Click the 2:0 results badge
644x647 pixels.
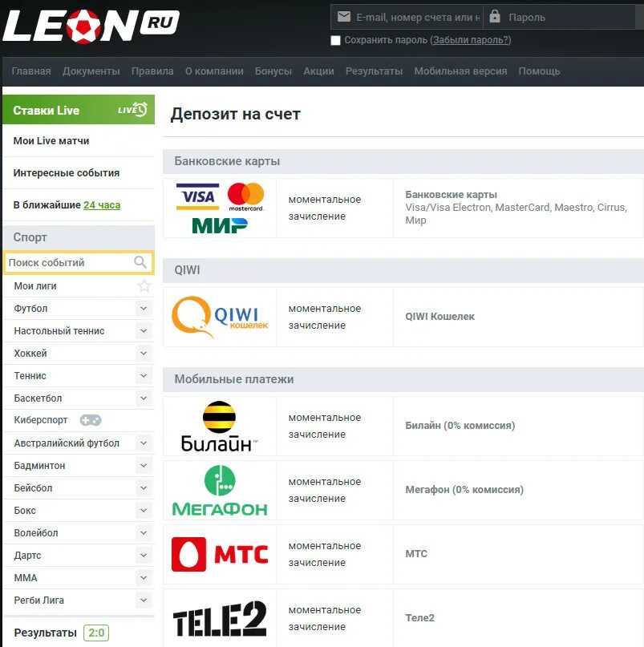[96, 633]
